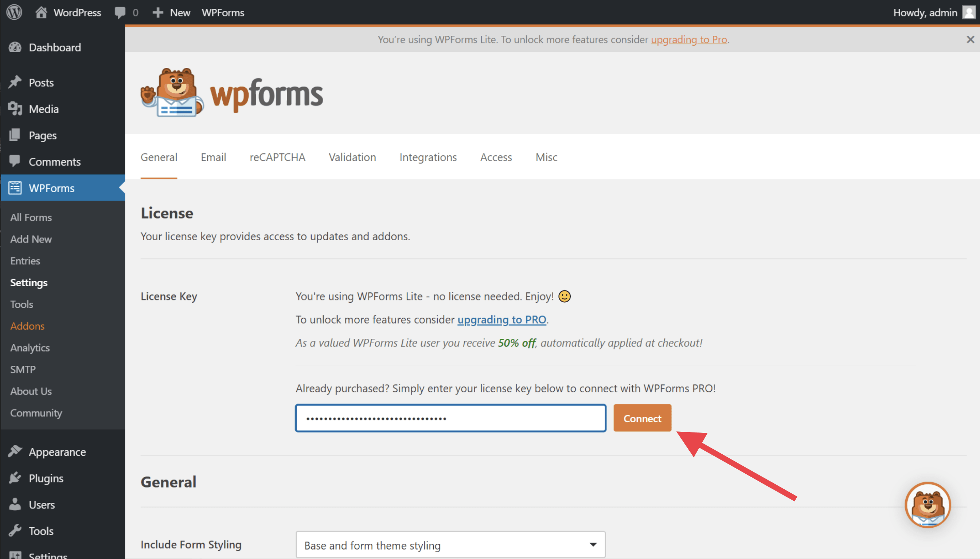Dismiss the WPForms Lite upgrade notice
Screen dimensions: 980x559
(970, 39)
